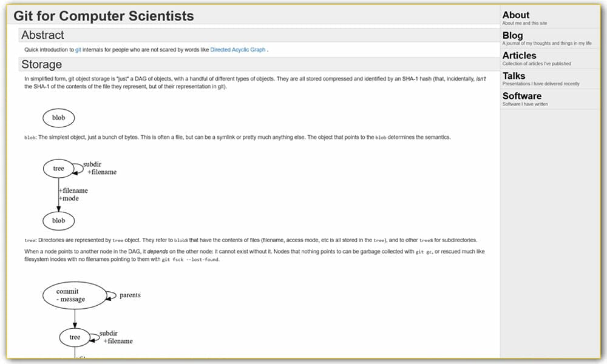Viewport: 607px width, 364px height.
Task: Navigate to Software in the sidebar
Action: (521, 96)
